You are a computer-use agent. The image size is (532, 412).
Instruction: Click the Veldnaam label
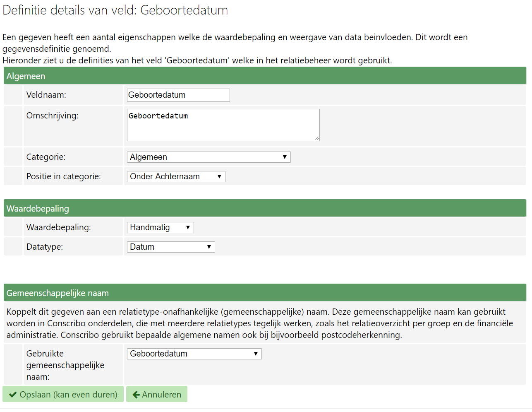pyautogui.click(x=46, y=95)
